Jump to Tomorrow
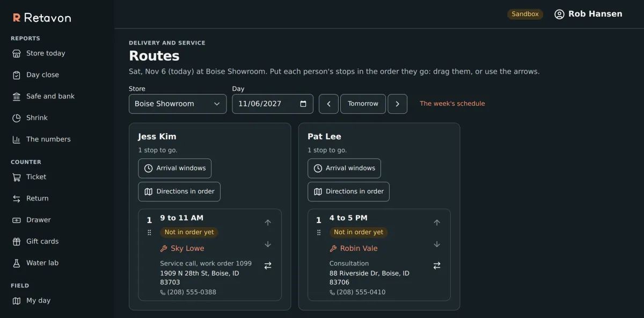This screenshot has width=644, height=318. coord(363,104)
